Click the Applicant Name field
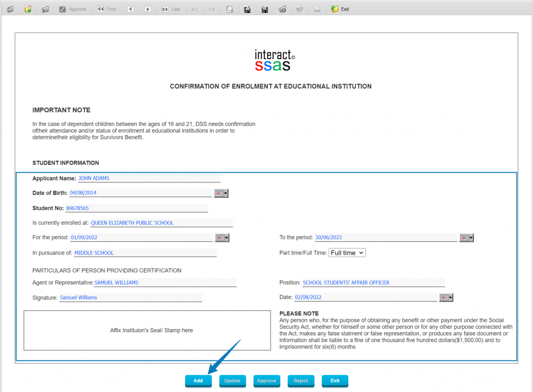533x392 pixels. click(x=149, y=178)
